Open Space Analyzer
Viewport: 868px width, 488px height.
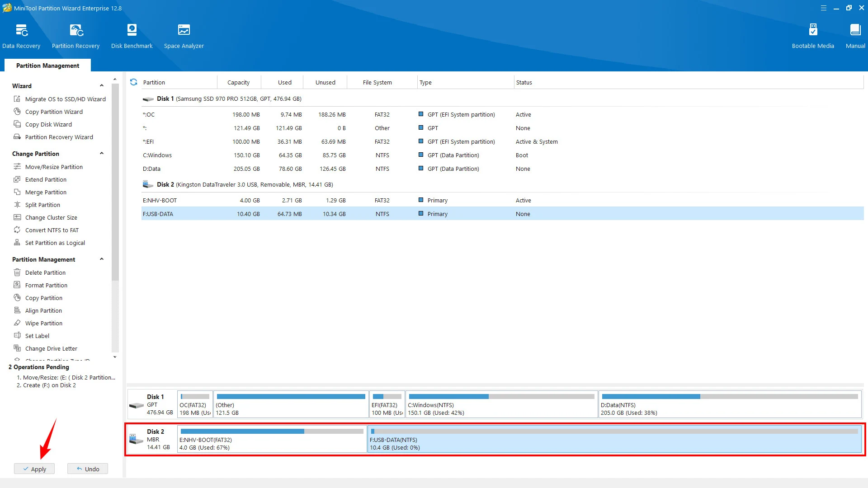[184, 36]
